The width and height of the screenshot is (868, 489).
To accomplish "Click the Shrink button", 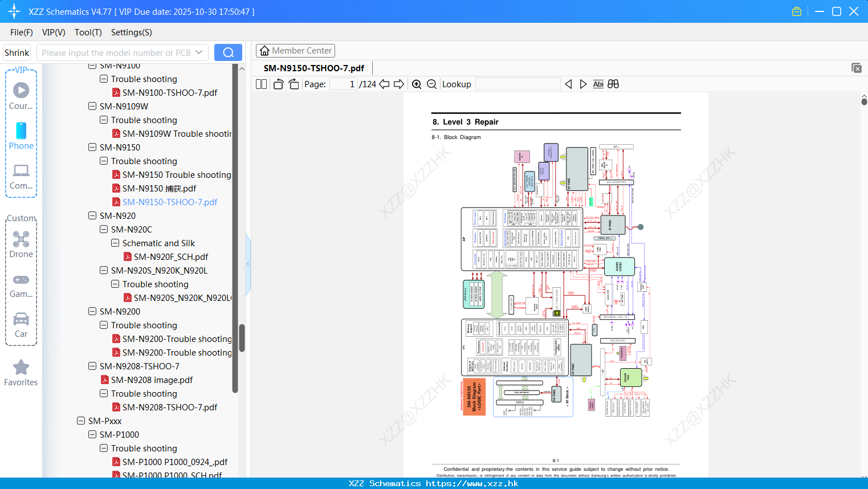I will tap(17, 52).
